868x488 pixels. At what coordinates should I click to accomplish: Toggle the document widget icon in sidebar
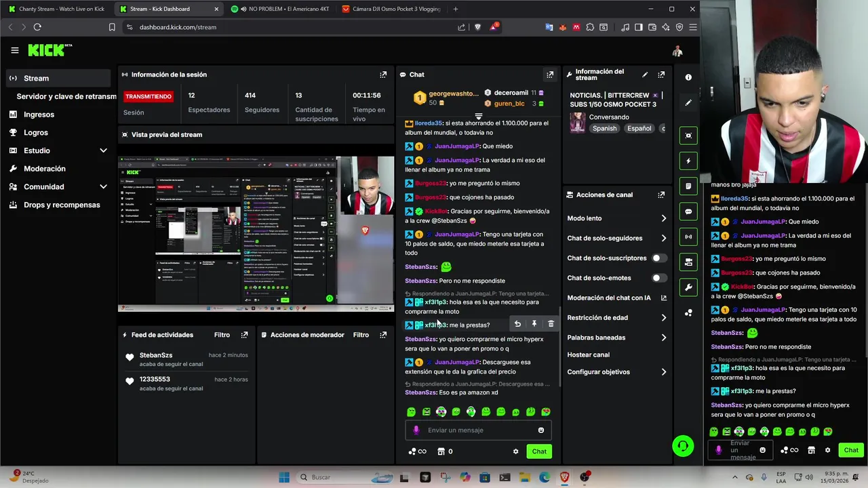688,186
